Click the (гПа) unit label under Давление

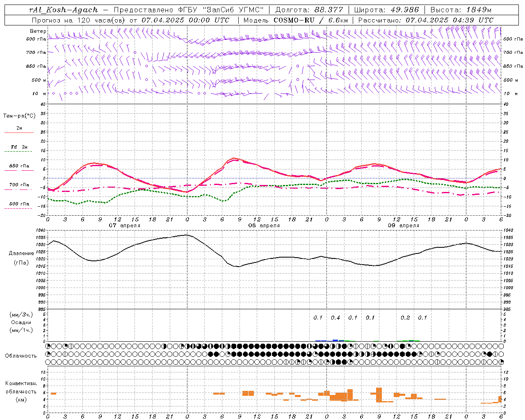(21, 263)
